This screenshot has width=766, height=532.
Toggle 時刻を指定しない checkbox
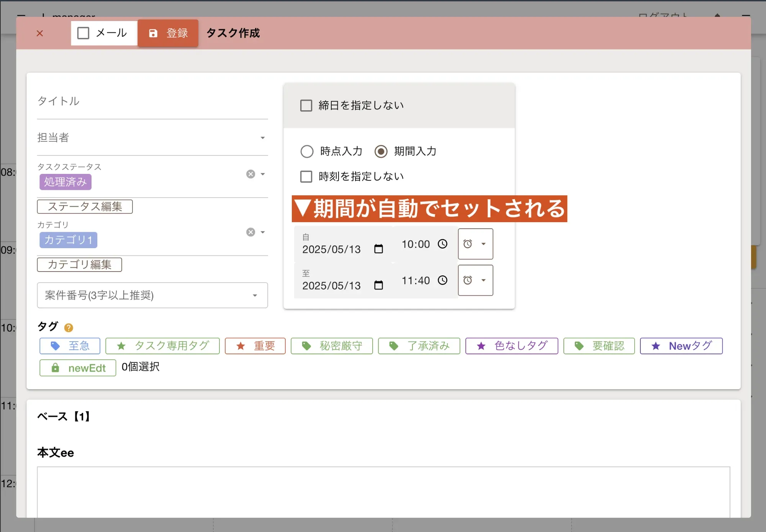pyautogui.click(x=306, y=177)
